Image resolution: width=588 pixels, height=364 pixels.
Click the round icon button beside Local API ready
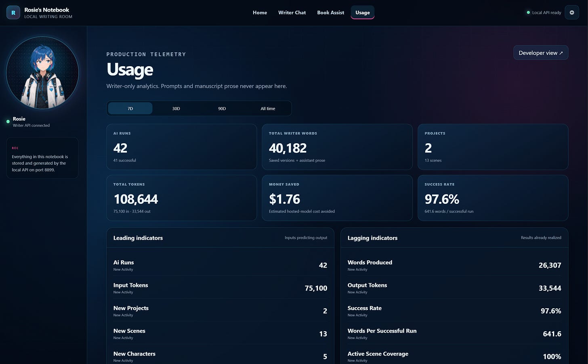tap(572, 13)
